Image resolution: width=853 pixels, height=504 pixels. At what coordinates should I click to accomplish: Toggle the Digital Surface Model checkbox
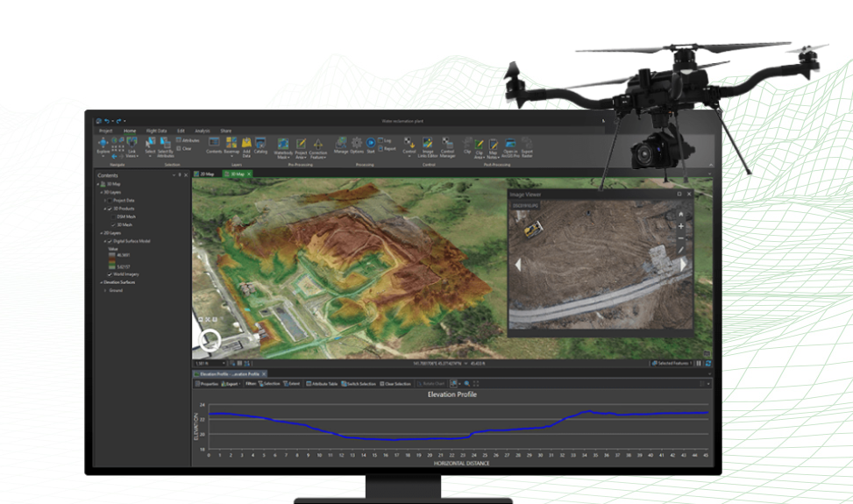[110, 241]
